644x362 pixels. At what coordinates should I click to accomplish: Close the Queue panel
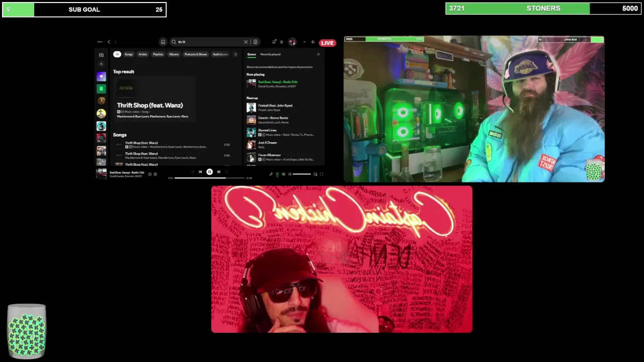[318, 54]
